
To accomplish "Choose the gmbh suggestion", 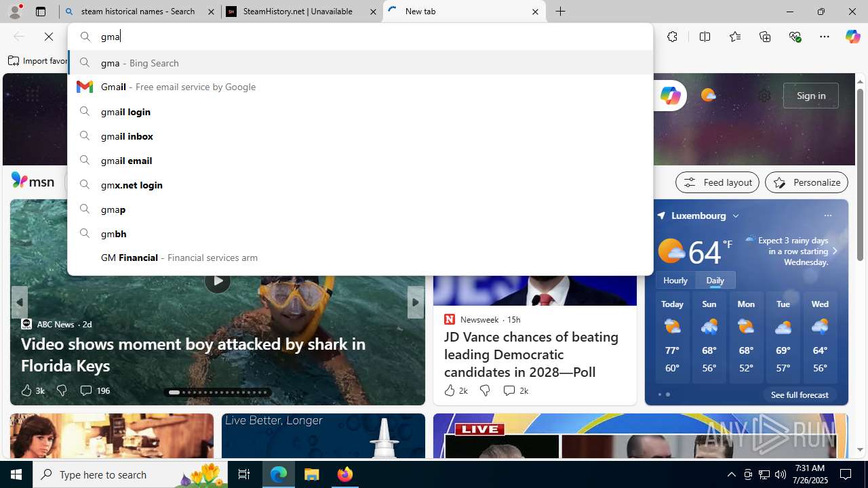I will pyautogui.click(x=360, y=233).
